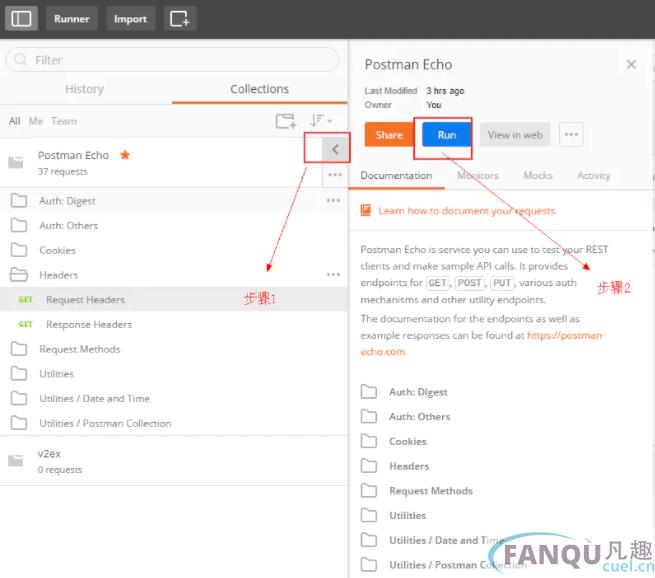Focus the Filter search field
This screenshot has width=655, height=578.
[x=172, y=60]
